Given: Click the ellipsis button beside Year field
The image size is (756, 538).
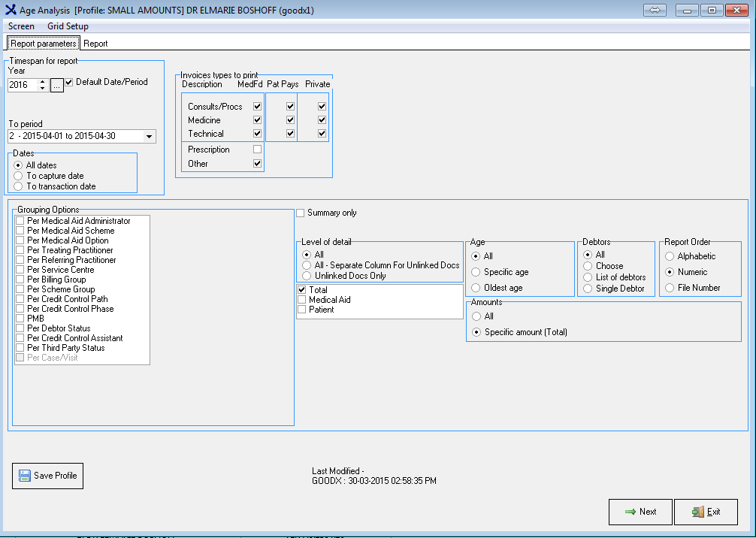Looking at the screenshot, I should (57, 85).
